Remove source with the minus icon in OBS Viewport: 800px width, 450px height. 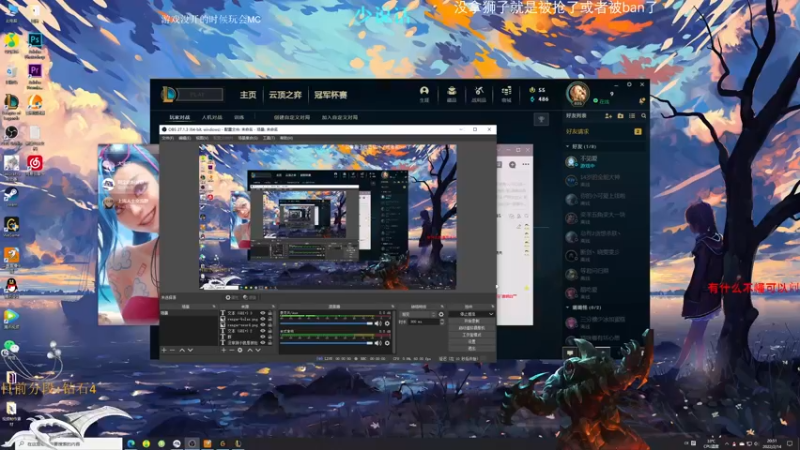(x=232, y=350)
